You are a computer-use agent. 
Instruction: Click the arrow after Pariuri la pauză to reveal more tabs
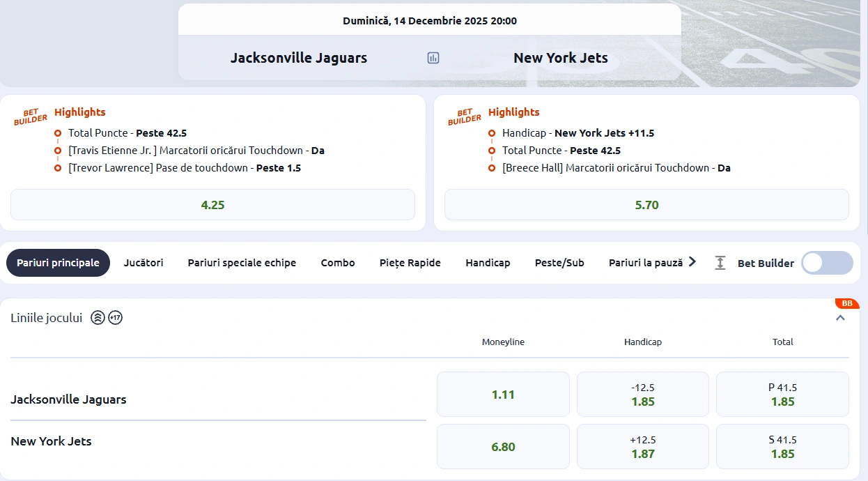691,262
